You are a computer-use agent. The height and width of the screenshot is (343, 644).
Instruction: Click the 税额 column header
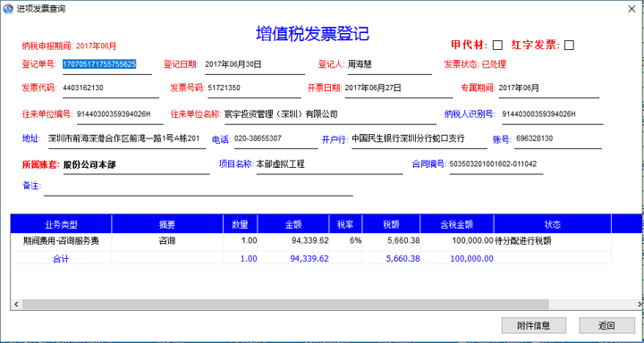coord(392,224)
